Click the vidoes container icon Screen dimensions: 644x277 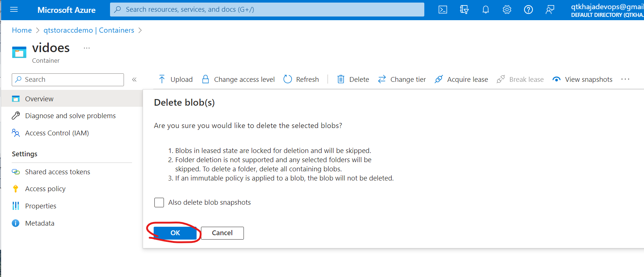(19, 52)
